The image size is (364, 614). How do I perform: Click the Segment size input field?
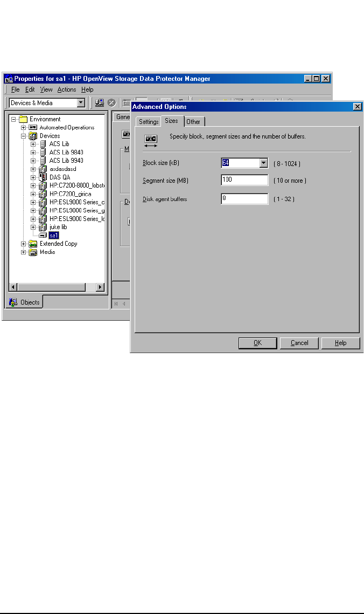pos(245,180)
